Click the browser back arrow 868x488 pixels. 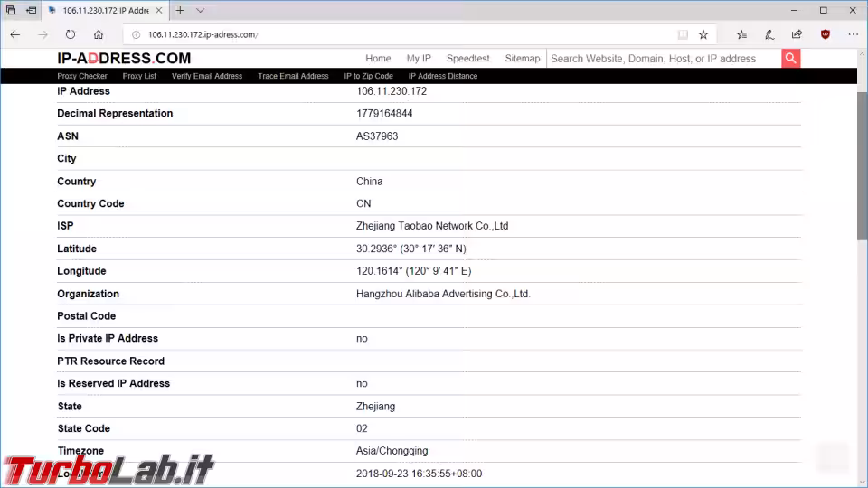[x=14, y=34]
